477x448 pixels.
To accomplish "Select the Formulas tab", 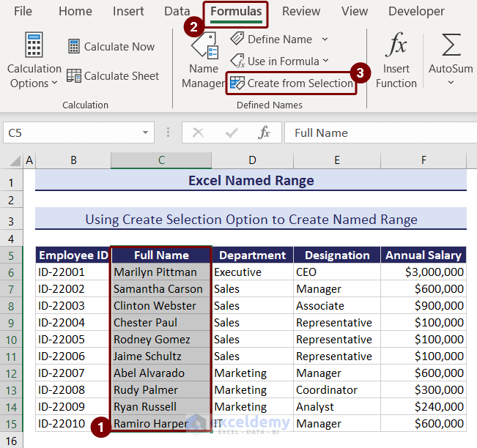I will click(x=236, y=11).
